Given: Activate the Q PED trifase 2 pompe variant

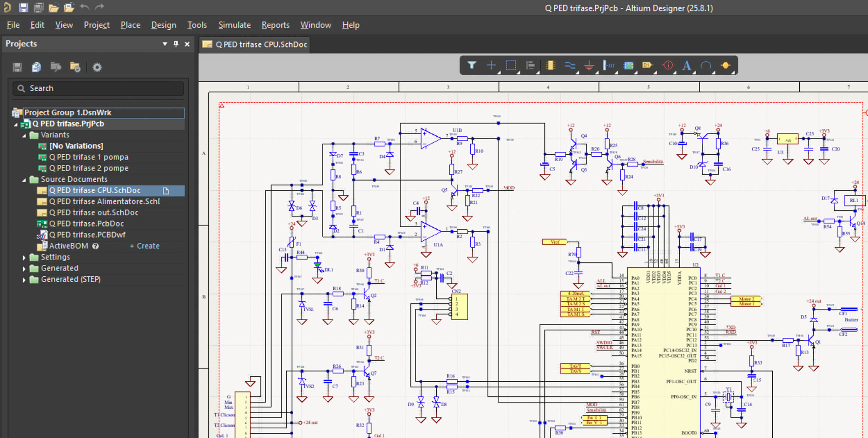Looking at the screenshot, I should click(89, 168).
